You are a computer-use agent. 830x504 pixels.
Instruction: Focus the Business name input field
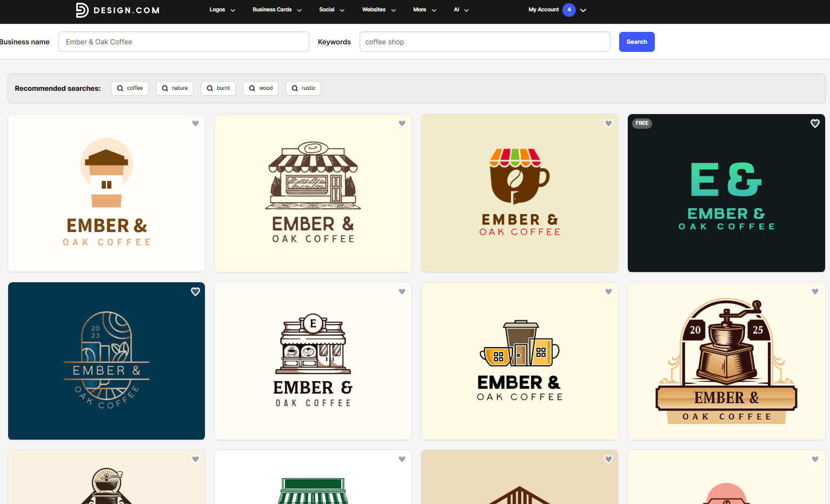point(184,42)
